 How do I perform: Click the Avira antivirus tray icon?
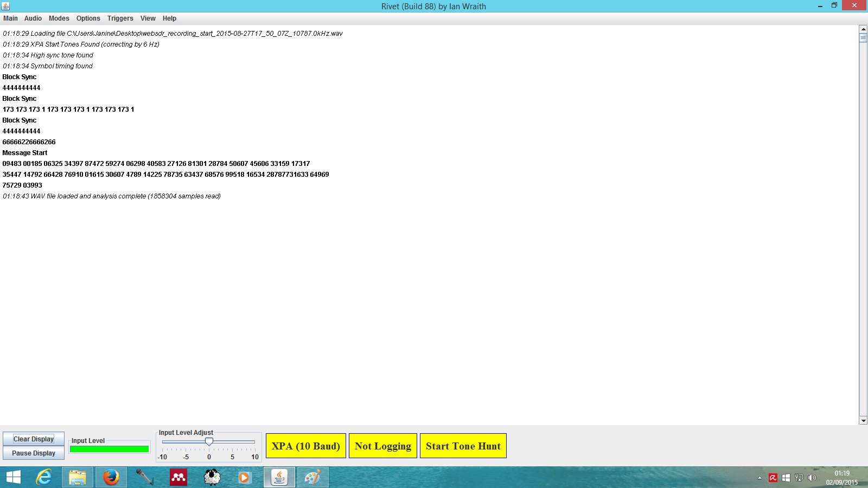[773, 478]
